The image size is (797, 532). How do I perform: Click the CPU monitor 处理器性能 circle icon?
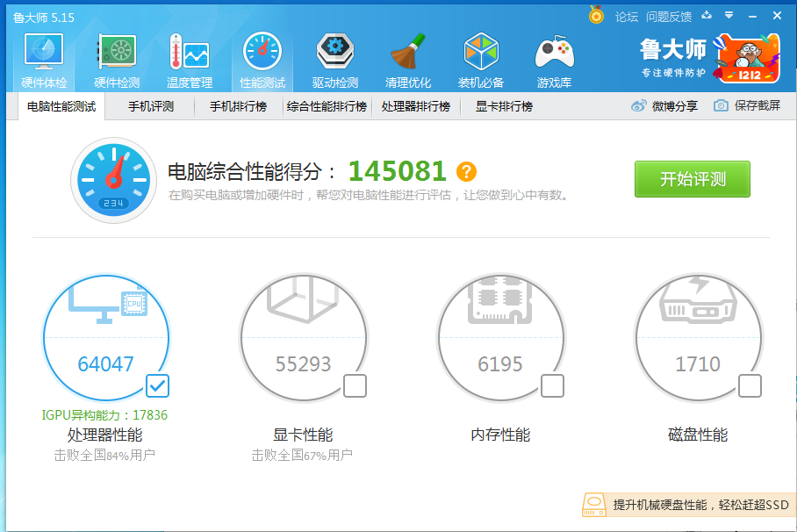pos(107,338)
